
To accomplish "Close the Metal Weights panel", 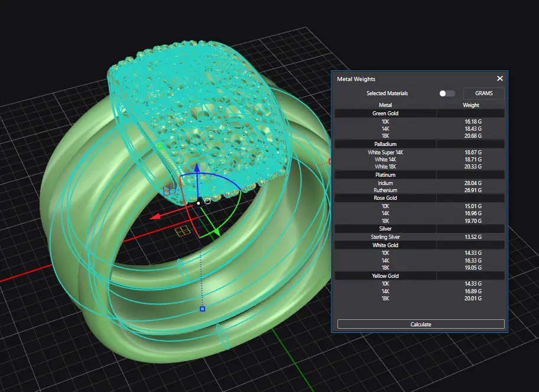I will point(500,79).
